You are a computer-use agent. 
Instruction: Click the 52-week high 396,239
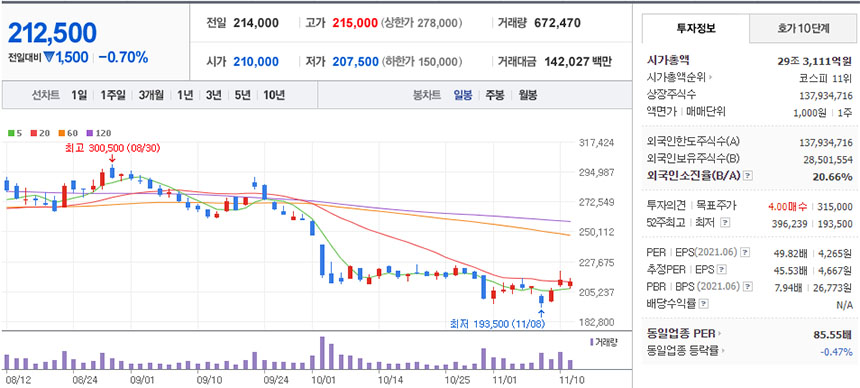(x=790, y=223)
